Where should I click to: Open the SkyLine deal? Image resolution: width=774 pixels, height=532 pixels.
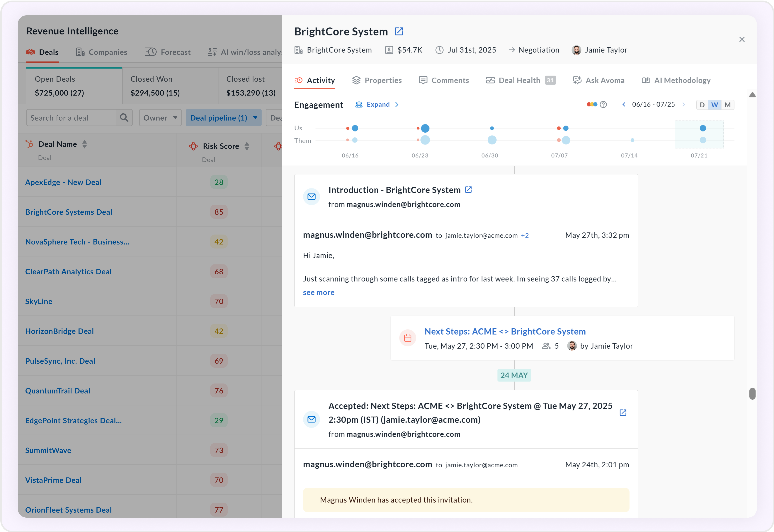pos(39,301)
